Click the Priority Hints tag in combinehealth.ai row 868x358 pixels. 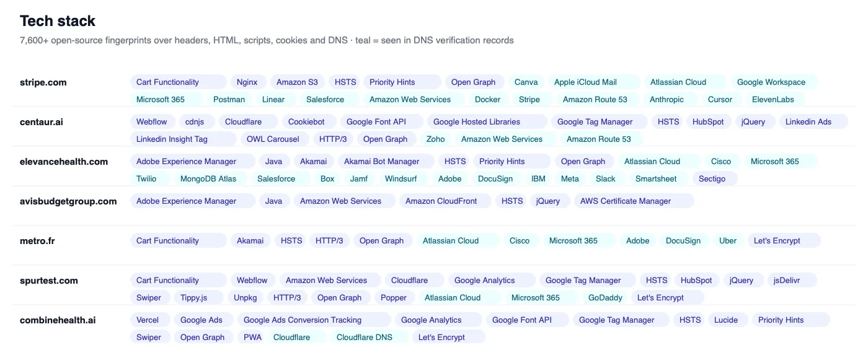791,320
